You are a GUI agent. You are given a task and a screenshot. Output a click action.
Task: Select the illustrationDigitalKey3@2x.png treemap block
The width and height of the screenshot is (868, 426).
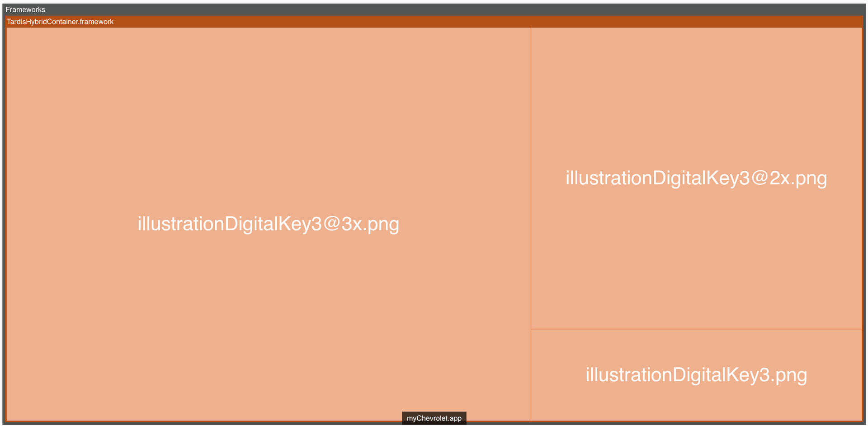point(696,178)
